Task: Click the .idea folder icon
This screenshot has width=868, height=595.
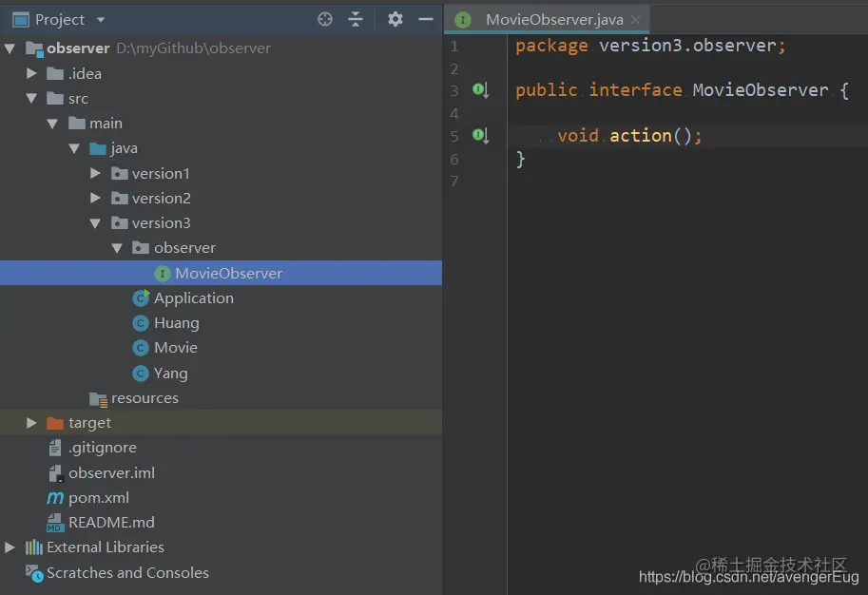Action: 55,73
